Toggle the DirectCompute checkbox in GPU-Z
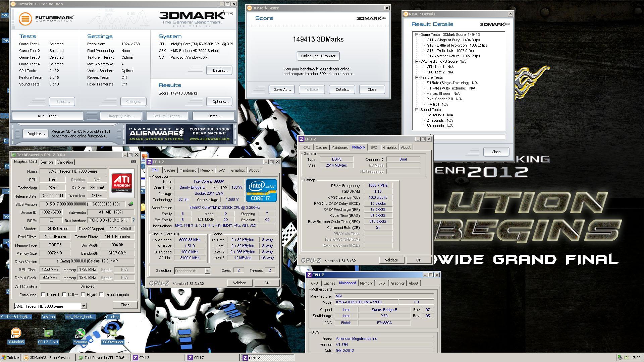Viewport: 644px width, 362px height. [101, 295]
